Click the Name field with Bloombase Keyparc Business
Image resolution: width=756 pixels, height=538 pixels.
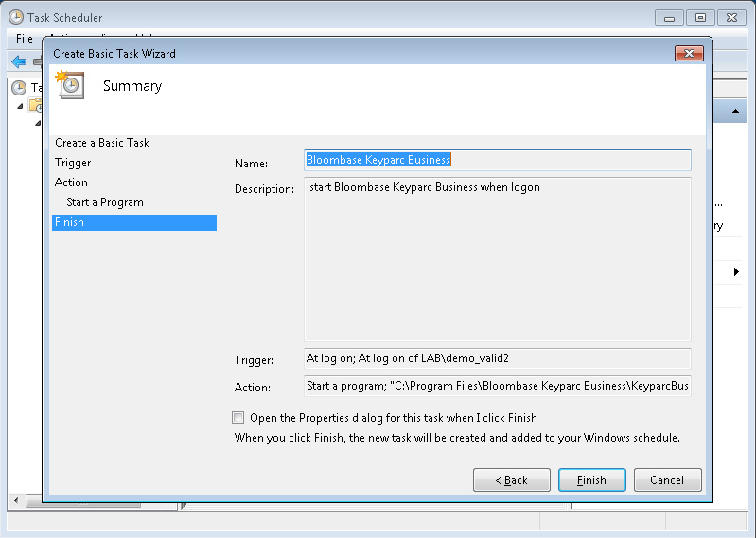click(498, 160)
